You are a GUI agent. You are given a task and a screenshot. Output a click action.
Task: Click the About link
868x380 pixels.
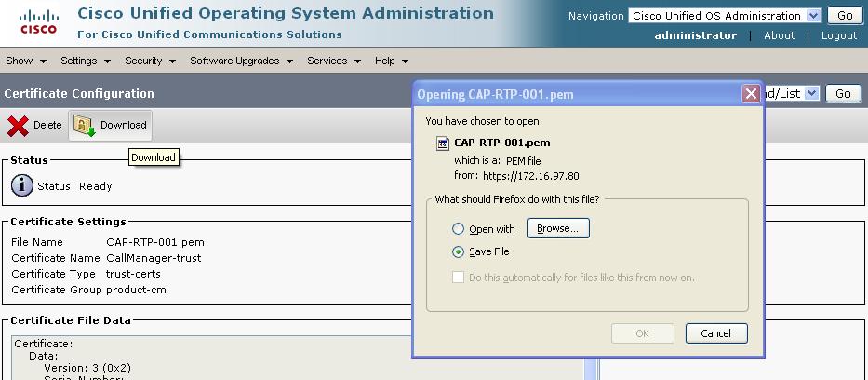click(x=779, y=35)
